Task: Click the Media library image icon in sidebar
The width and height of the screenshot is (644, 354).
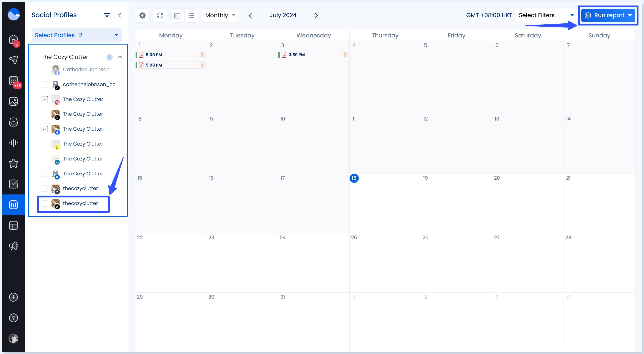Action: pyautogui.click(x=13, y=101)
